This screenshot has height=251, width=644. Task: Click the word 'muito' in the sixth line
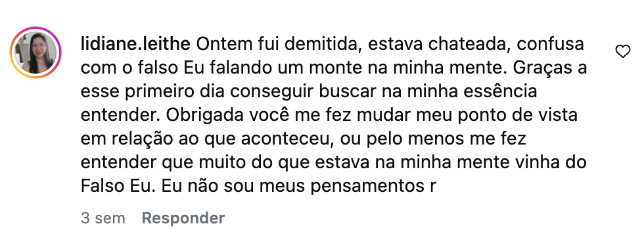[221, 163]
